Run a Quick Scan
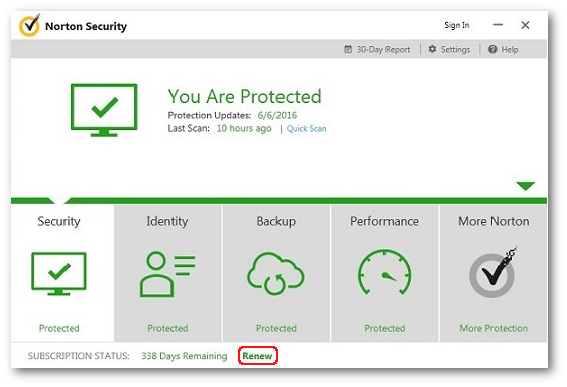Viewport: 567px width, 387px height. (x=306, y=128)
